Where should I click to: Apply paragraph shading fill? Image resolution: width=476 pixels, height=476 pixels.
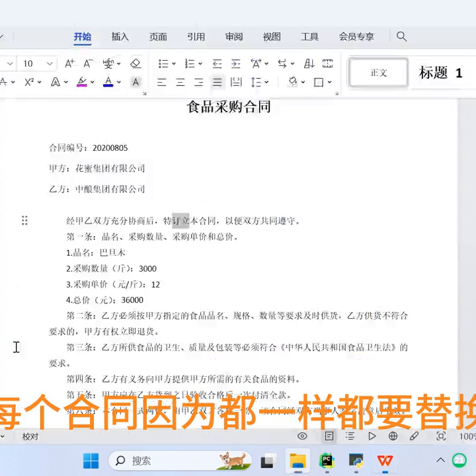click(x=293, y=82)
